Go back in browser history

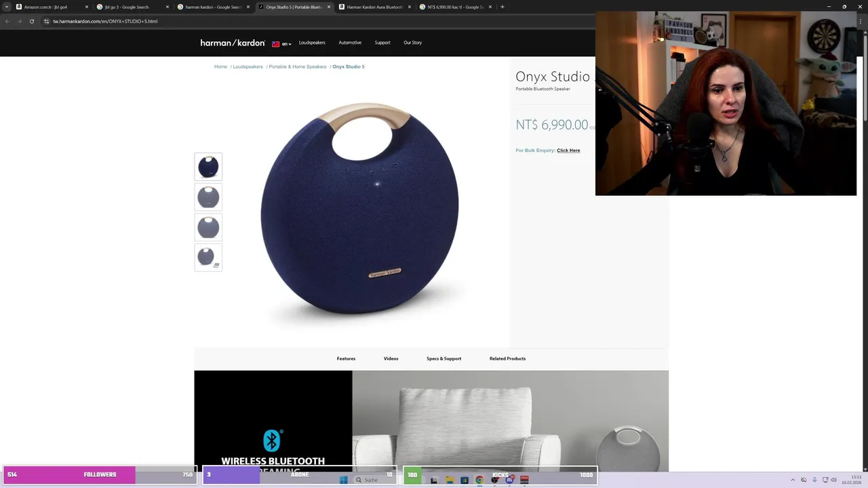point(7,21)
